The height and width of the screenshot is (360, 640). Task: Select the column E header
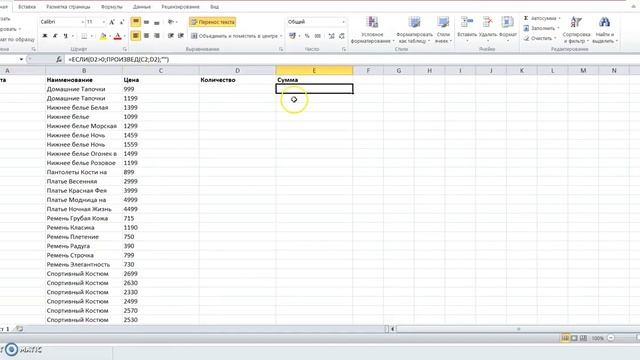click(x=314, y=71)
